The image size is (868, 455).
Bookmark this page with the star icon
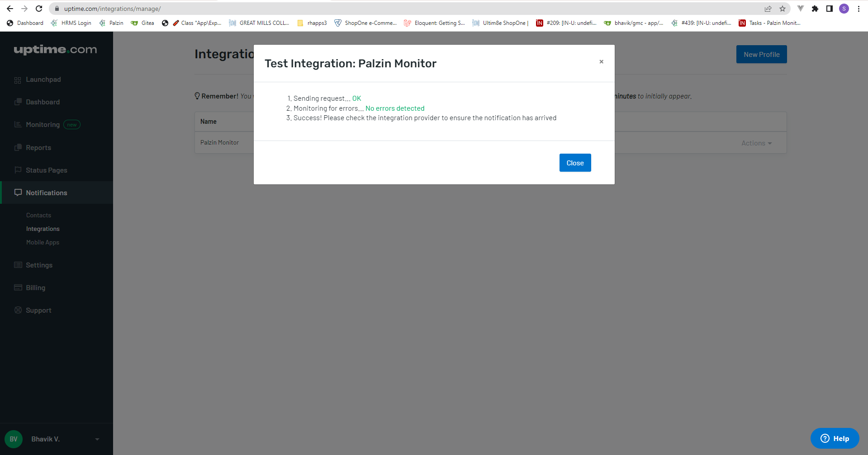click(x=783, y=9)
